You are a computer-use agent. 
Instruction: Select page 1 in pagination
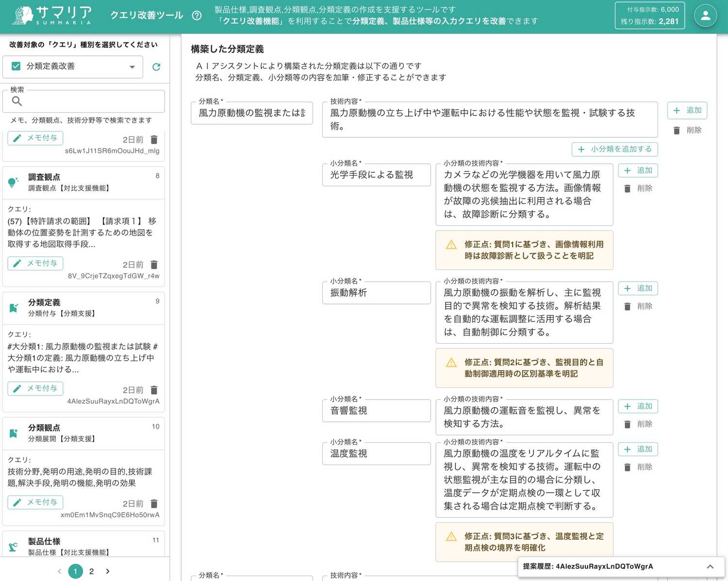pyautogui.click(x=75, y=571)
